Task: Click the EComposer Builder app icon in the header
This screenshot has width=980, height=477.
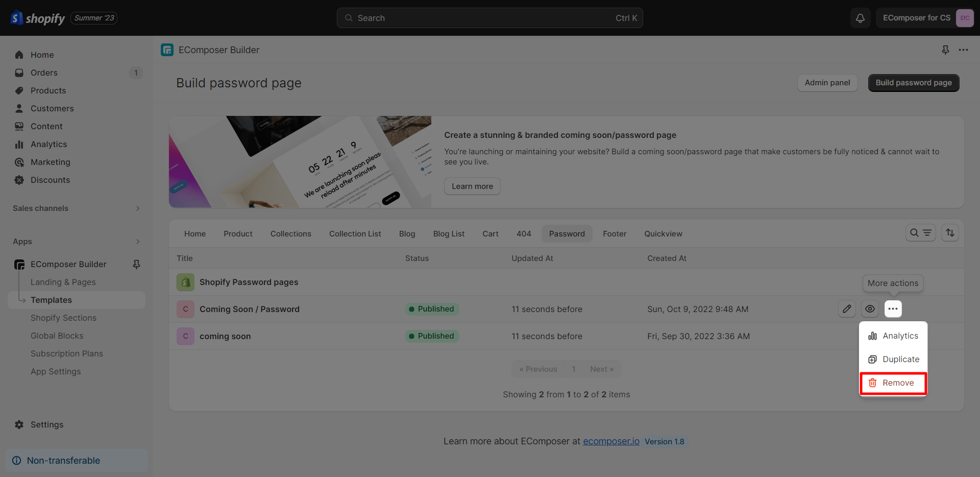Action: tap(167, 50)
